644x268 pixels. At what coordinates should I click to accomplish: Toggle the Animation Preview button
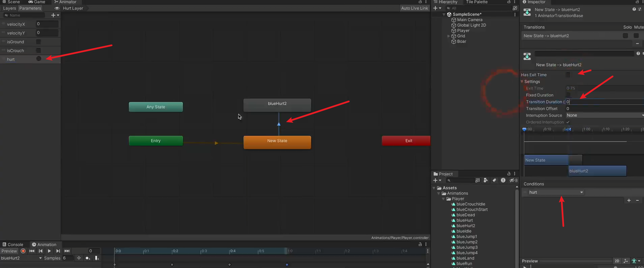[x=9, y=251]
